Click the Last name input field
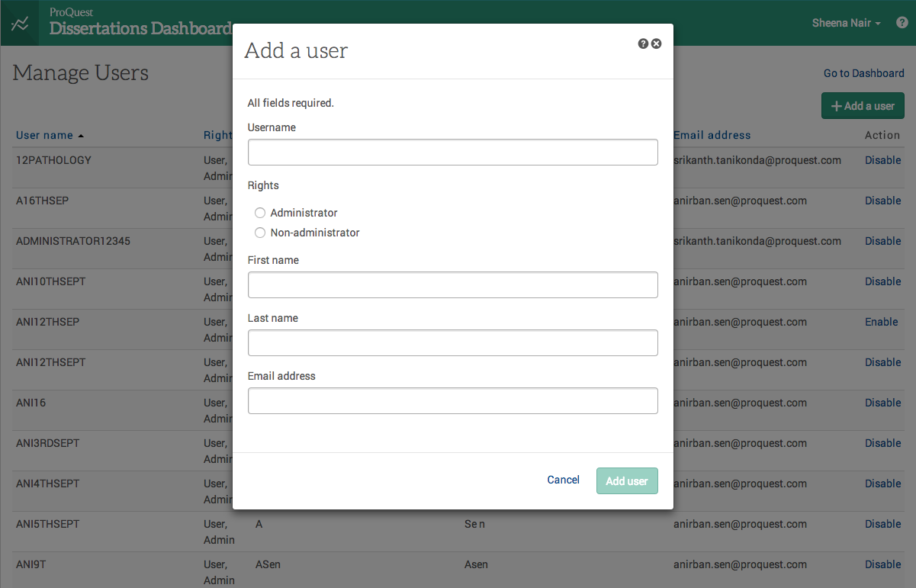The width and height of the screenshot is (916, 588). [x=452, y=343]
